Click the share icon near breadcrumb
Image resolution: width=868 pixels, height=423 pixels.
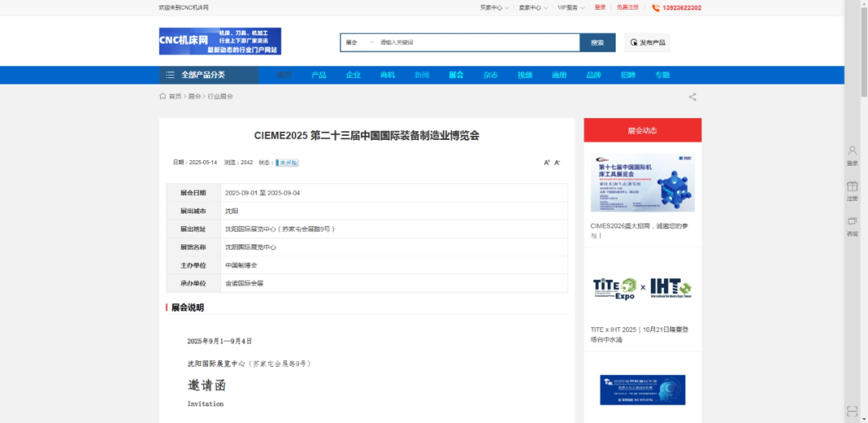point(693,97)
